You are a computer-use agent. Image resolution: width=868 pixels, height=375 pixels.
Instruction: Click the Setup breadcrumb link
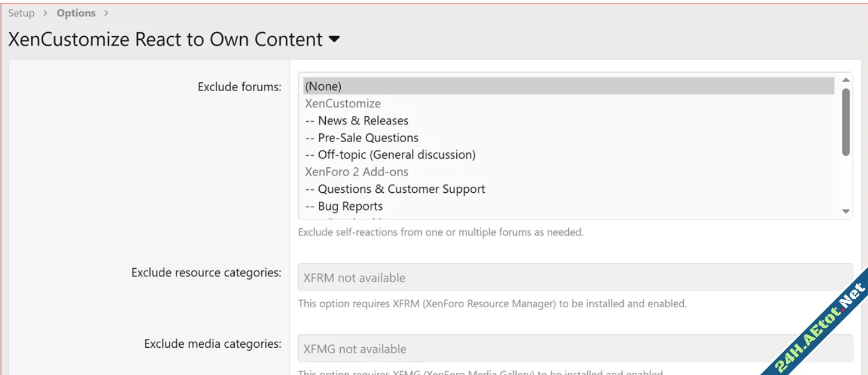pos(21,13)
